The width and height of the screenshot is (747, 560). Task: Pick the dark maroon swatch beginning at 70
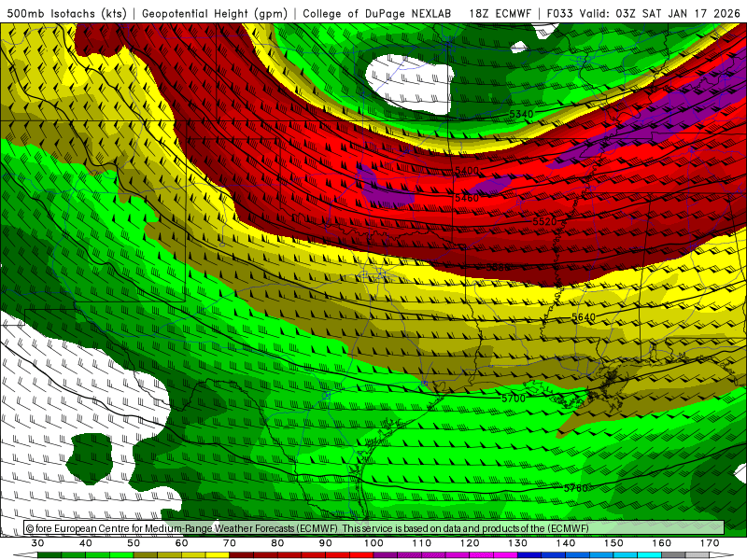pos(242,555)
